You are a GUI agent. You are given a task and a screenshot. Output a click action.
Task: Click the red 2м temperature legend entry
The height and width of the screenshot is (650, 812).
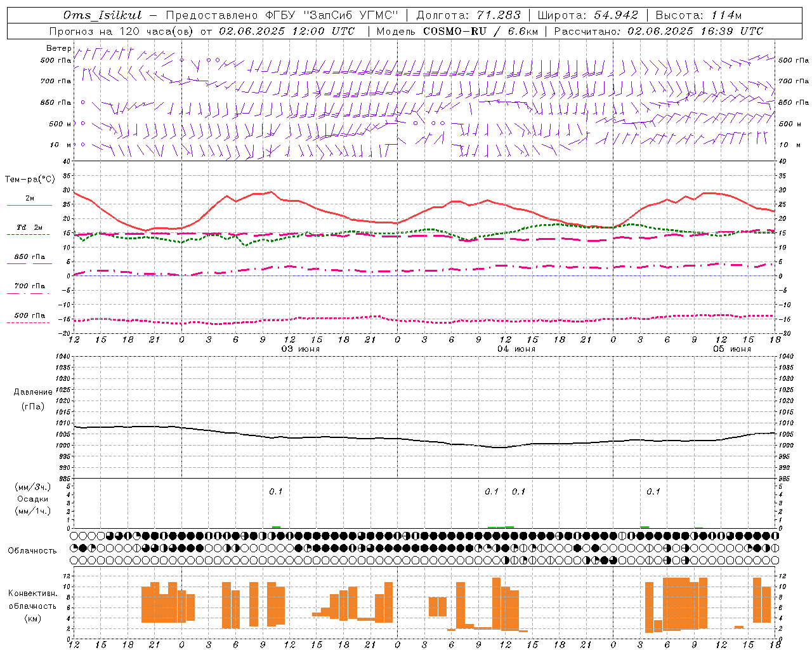(29, 201)
